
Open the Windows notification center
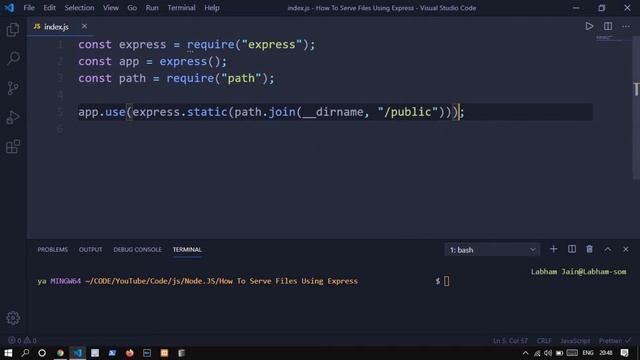pos(624,353)
